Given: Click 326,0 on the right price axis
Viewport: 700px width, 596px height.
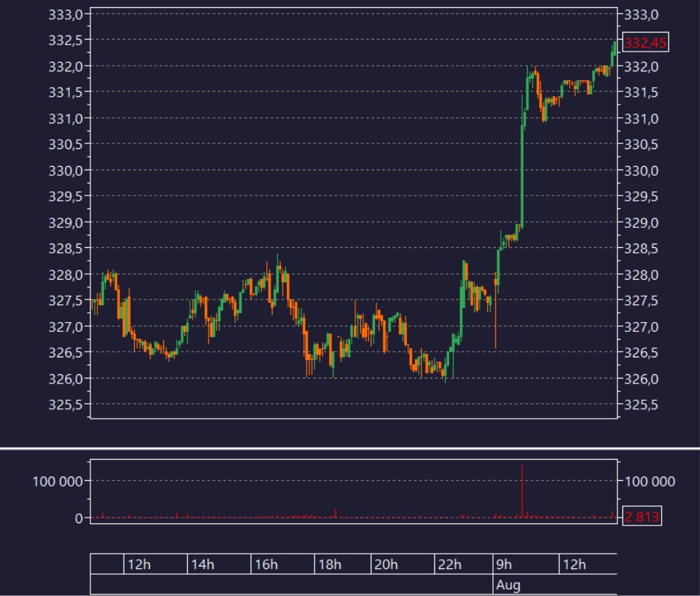Looking at the screenshot, I should coord(641,379).
